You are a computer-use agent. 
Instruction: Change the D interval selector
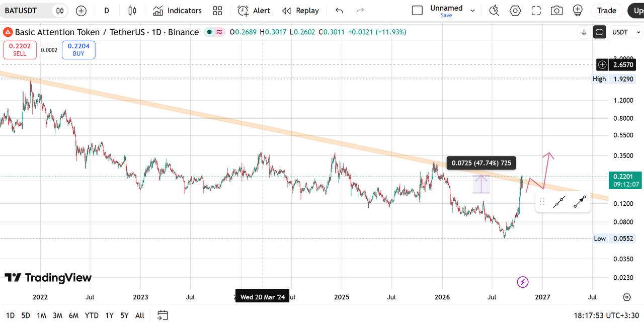point(107,11)
